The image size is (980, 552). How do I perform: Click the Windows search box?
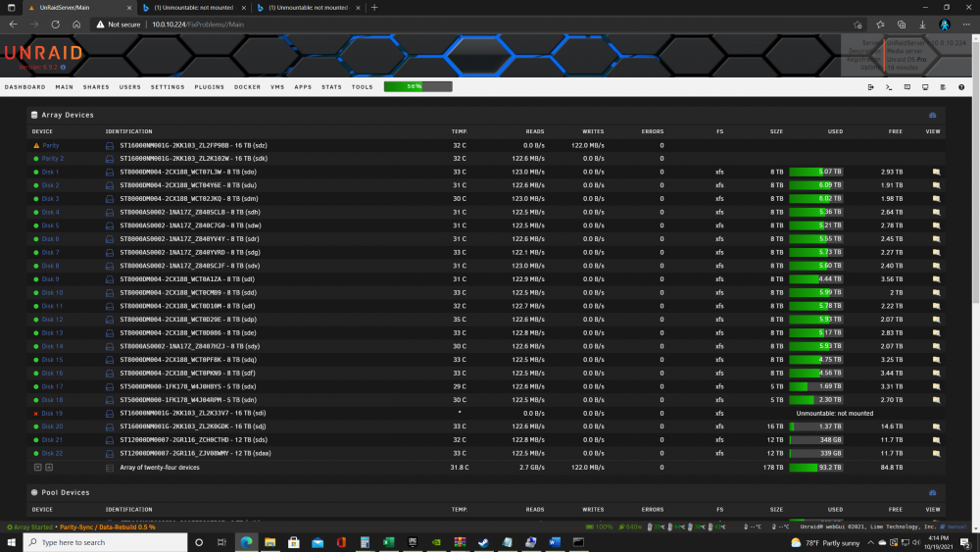pos(106,542)
